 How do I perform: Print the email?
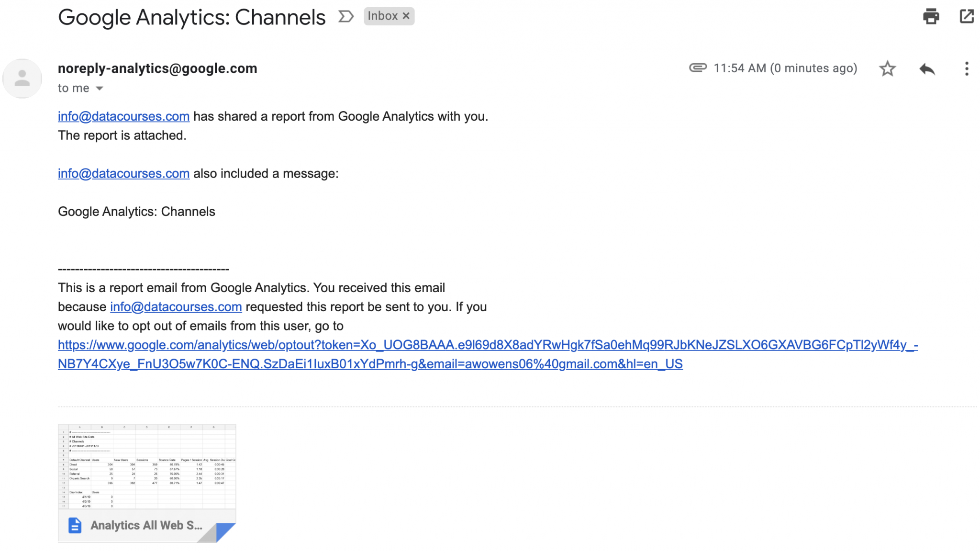930,17
